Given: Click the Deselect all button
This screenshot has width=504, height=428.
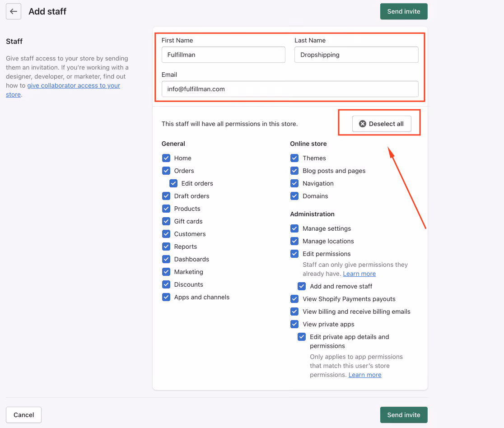Looking at the screenshot, I should pyautogui.click(x=382, y=124).
